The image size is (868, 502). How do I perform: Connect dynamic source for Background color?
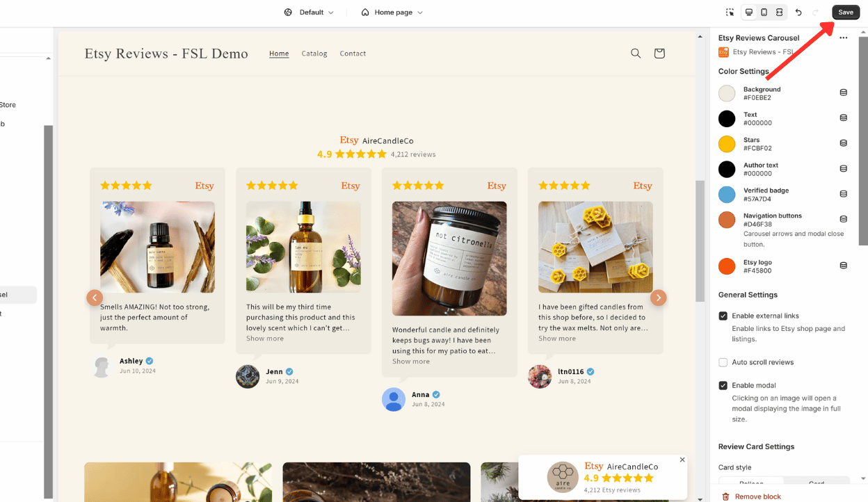click(x=844, y=92)
